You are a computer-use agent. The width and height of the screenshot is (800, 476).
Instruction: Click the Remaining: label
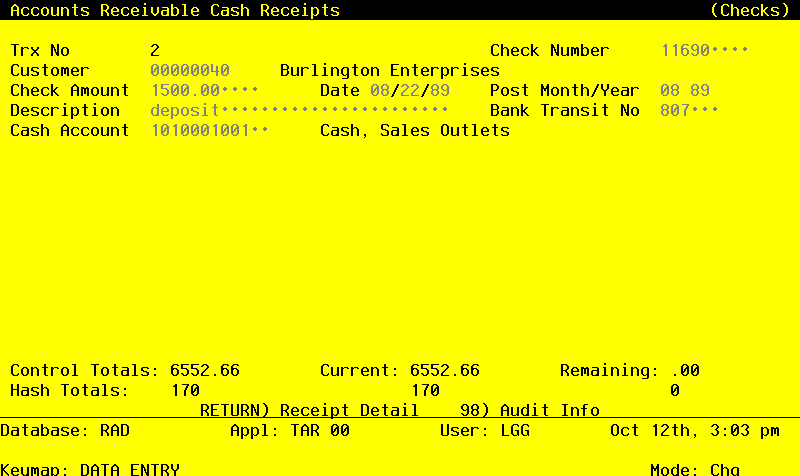click(x=609, y=370)
